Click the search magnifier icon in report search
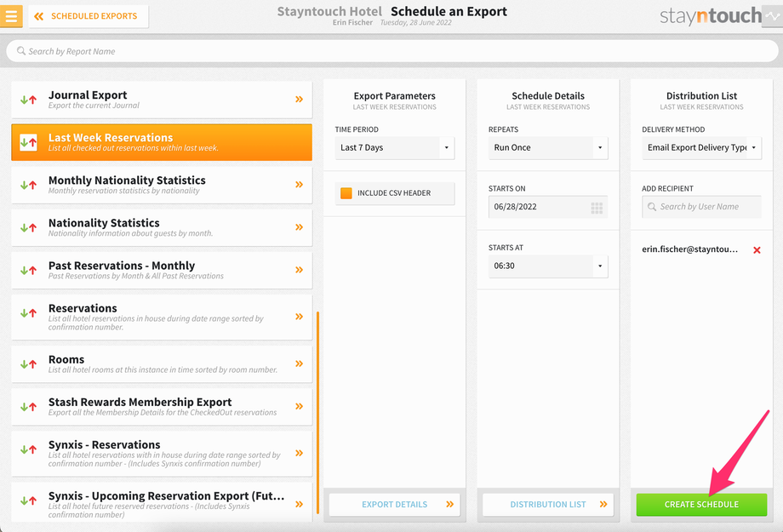 (x=21, y=51)
